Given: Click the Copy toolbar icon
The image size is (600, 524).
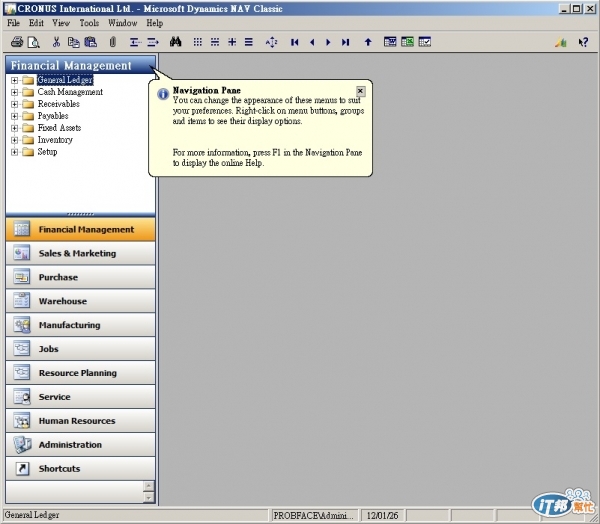Looking at the screenshot, I should 73,42.
